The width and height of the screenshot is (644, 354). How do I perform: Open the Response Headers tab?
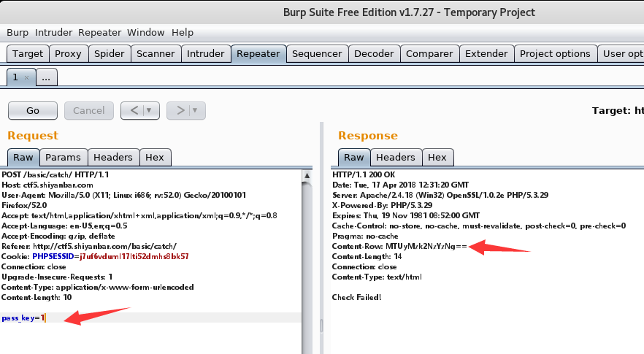[396, 157]
